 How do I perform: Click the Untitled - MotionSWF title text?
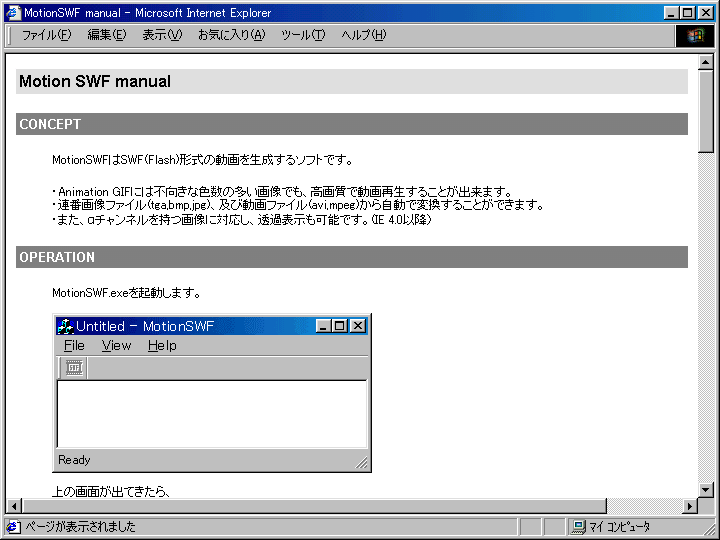coord(145,326)
